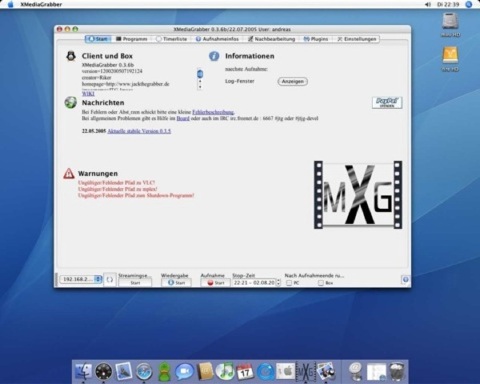This screenshot has height=384, width=480.
Task: Open the green Adium duck in the Dock
Action: tap(164, 371)
